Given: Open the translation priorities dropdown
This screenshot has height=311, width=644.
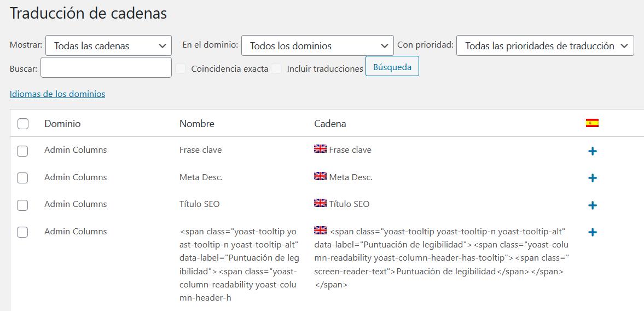Looking at the screenshot, I should pyautogui.click(x=545, y=46).
